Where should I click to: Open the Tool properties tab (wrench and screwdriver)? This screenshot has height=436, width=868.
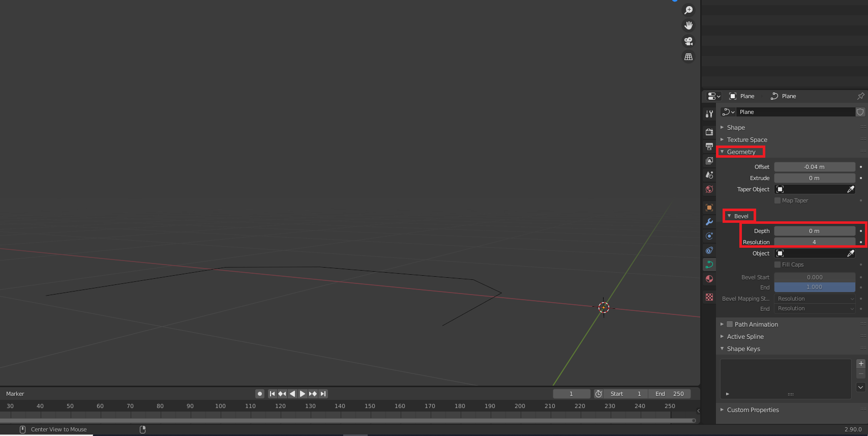[x=709, y=114]
